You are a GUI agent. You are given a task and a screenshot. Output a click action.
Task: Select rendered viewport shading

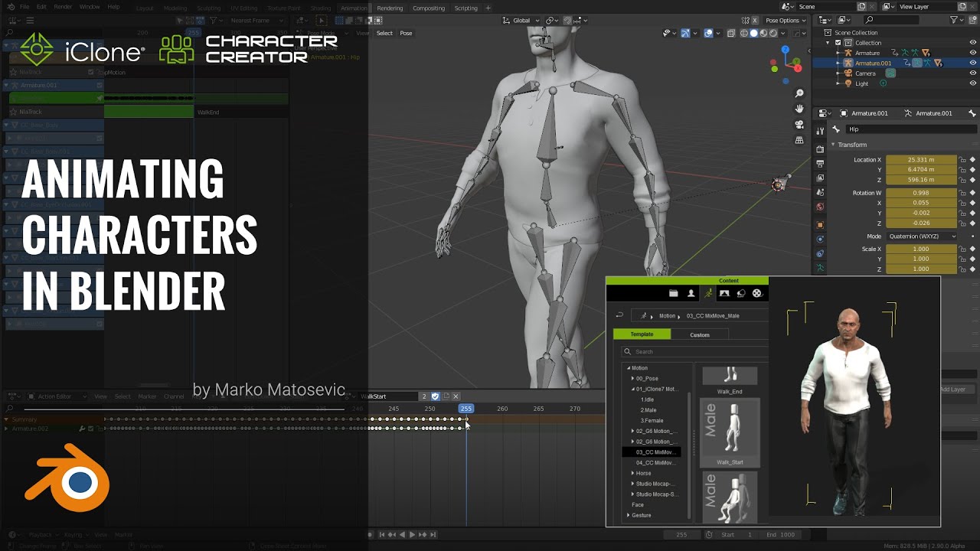[773, 33]
